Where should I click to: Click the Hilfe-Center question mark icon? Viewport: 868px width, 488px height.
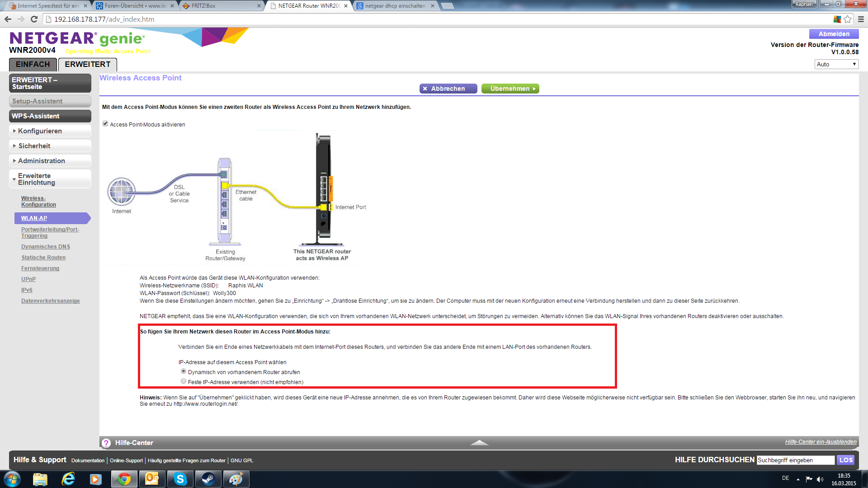(106, 443)
